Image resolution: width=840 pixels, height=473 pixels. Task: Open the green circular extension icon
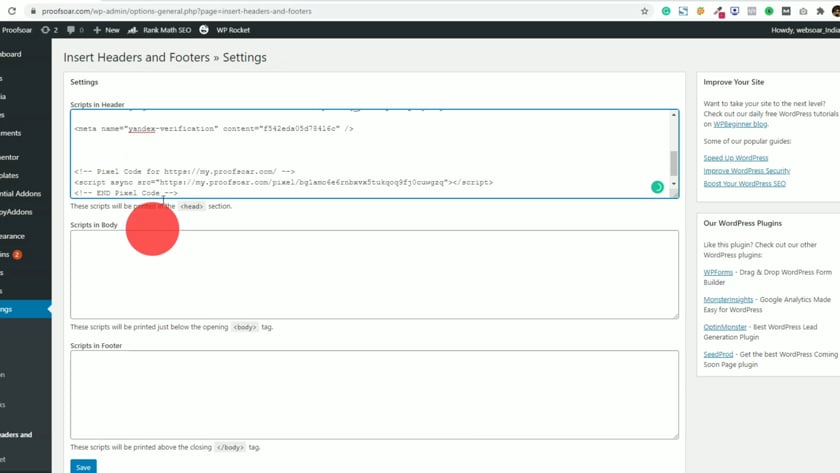point(769,11)
